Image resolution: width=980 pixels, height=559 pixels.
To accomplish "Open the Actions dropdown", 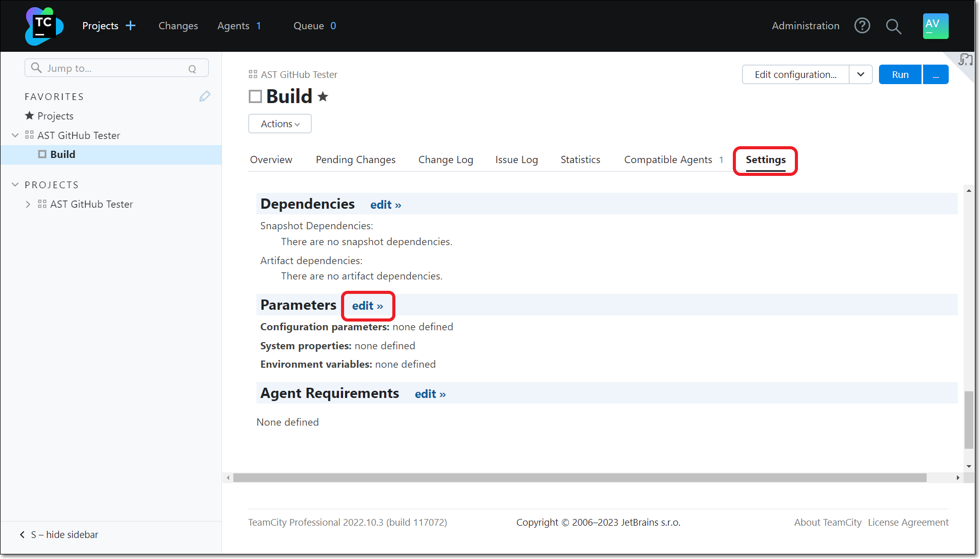I will coord(280,124).
